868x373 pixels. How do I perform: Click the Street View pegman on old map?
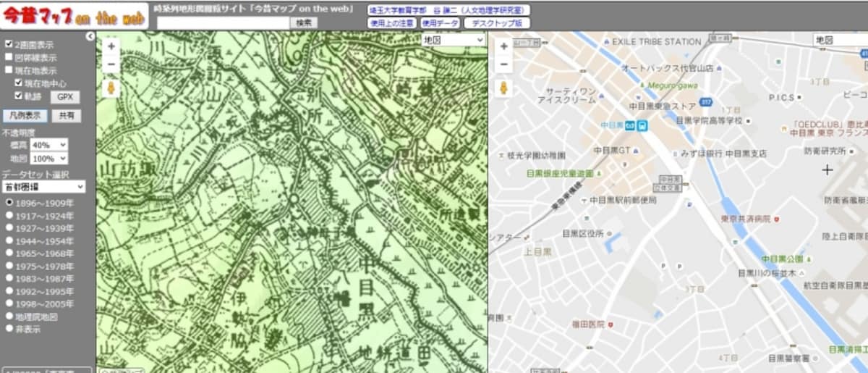coord(111,88)
